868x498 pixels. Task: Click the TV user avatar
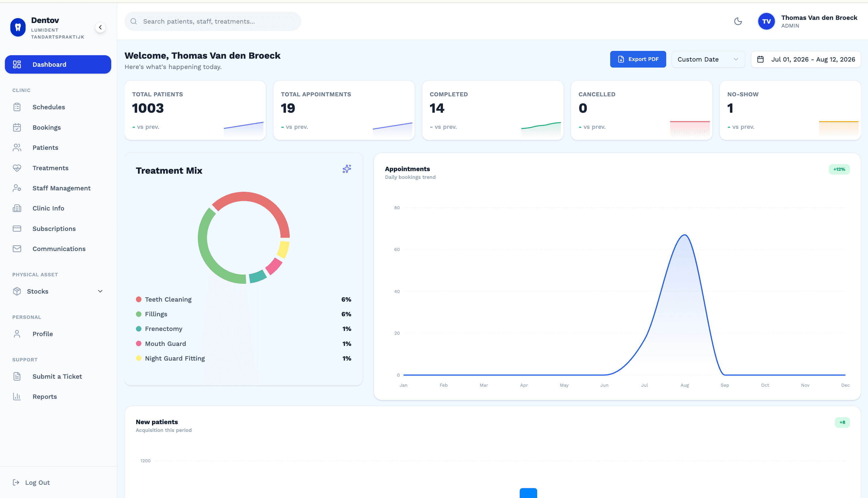pyautogui.click(x=766, y=21)
